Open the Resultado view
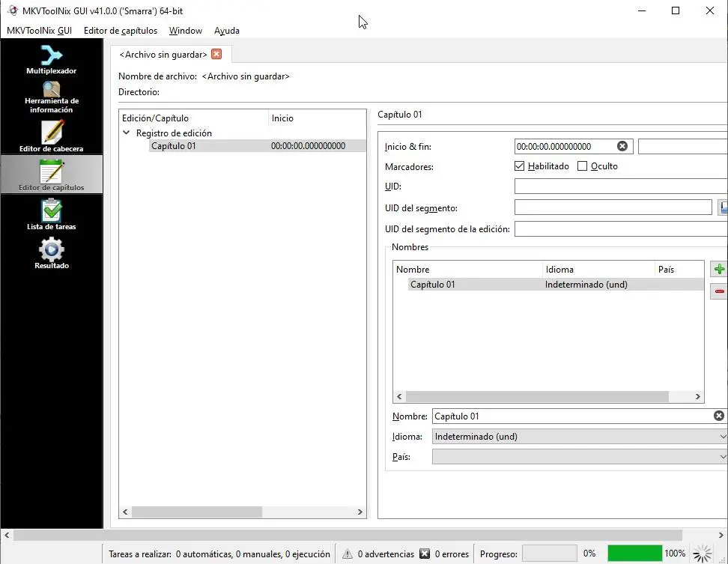This screenshot has width=728, height=564. (51, 253)
